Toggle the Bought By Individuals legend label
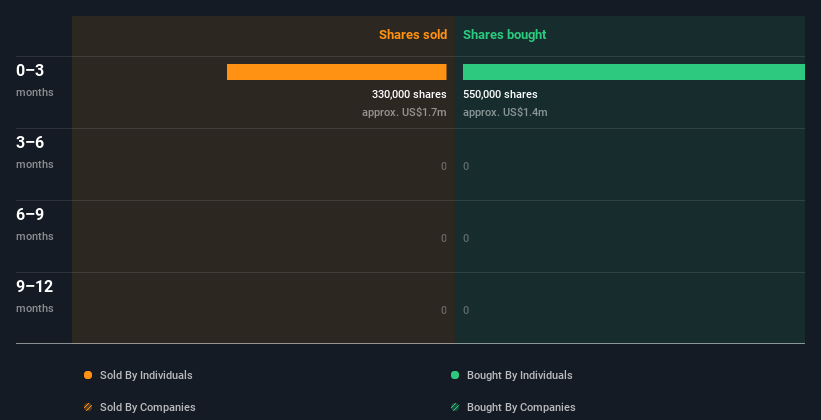This screenshot has height=420, width=821. pyautogui.click(x=519, y=375)
